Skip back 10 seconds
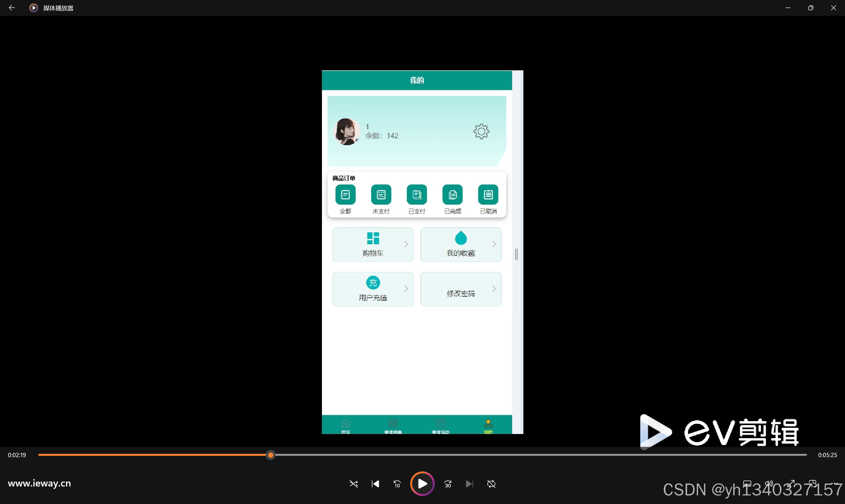This screenshot has width=845, height=504. coord(397,484)
